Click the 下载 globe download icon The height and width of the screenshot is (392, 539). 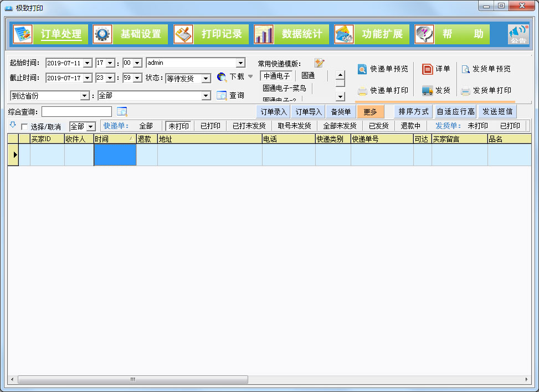point(221,78)
